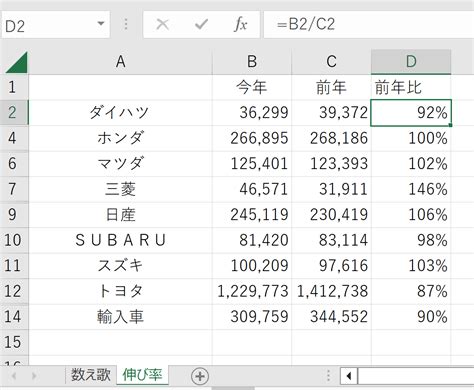Click the スズキ cell
Image resolution: width=474 pixels, height=390 pixels.
(x=120, y=266)
